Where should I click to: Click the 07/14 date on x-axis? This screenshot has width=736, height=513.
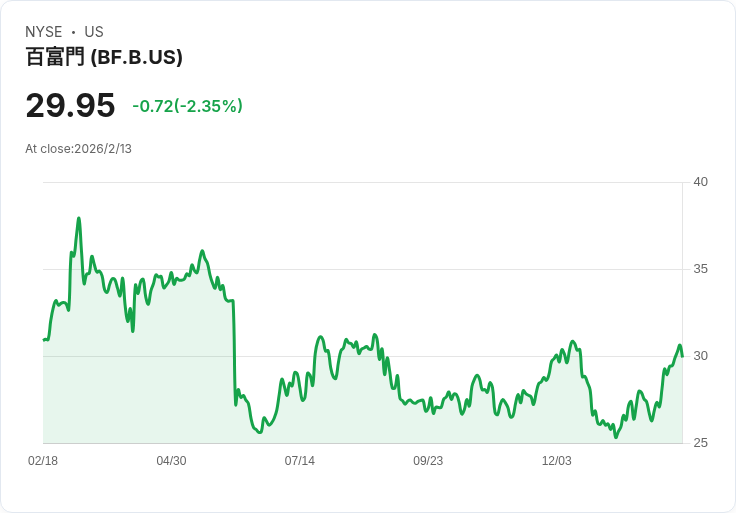[299, 461]
